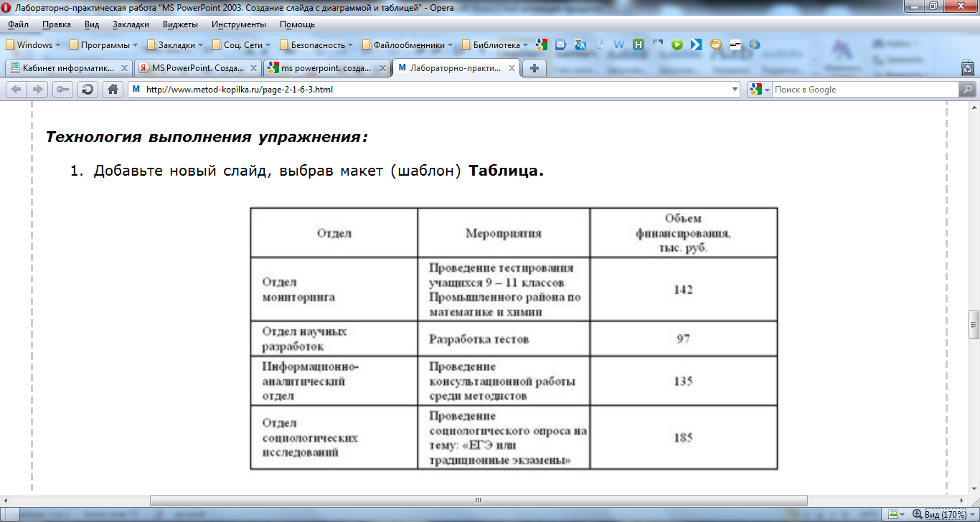Close the Google ms powerpoint tab
980x522 pixels.
382,68
